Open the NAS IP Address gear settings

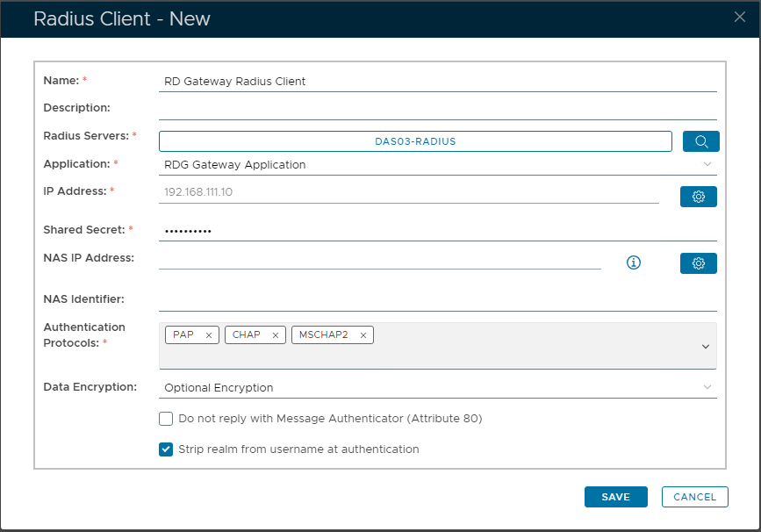[x=698, y=263]
